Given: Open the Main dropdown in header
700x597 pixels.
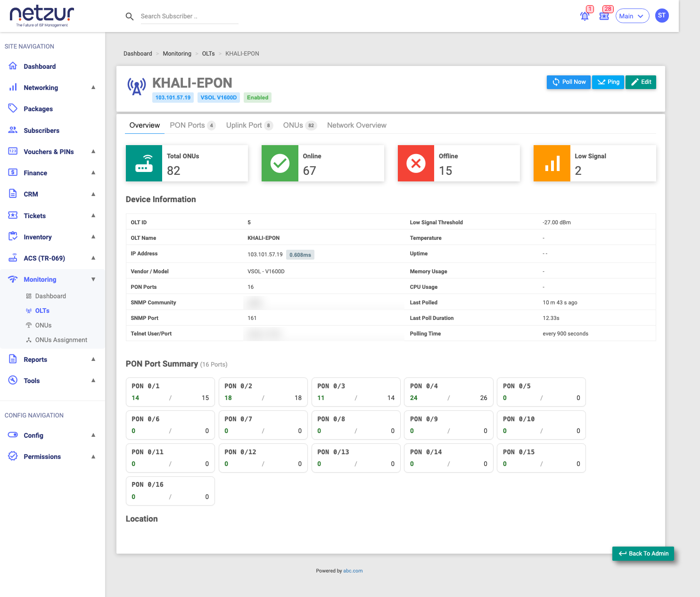Looking at the screenshot, I should (x=632, y=16).
